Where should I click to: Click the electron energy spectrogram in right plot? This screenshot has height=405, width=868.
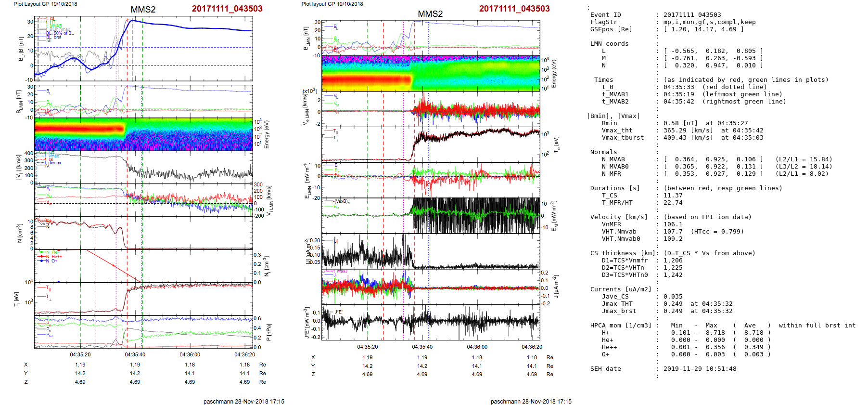431,73
